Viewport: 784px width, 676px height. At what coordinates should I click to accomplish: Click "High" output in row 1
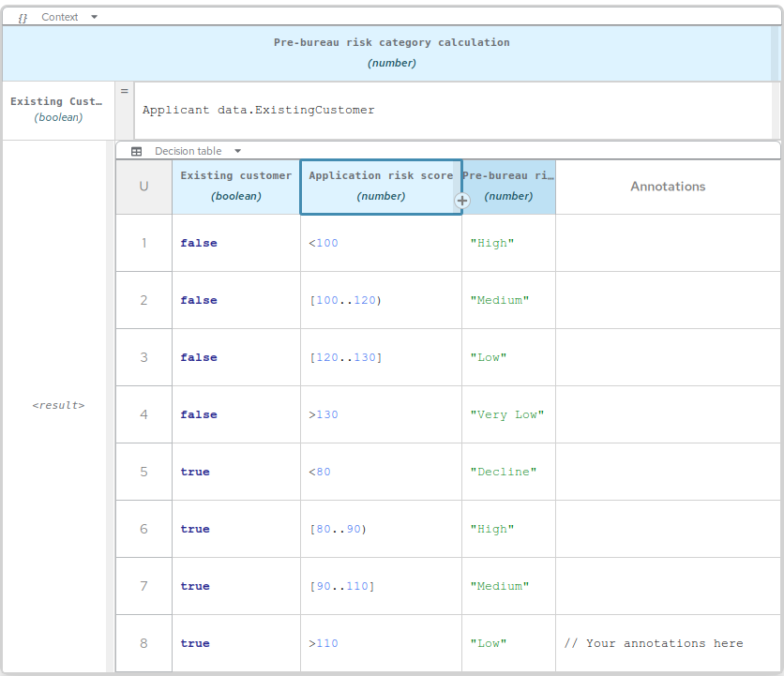pyautogui.click(x=508, y=243)
